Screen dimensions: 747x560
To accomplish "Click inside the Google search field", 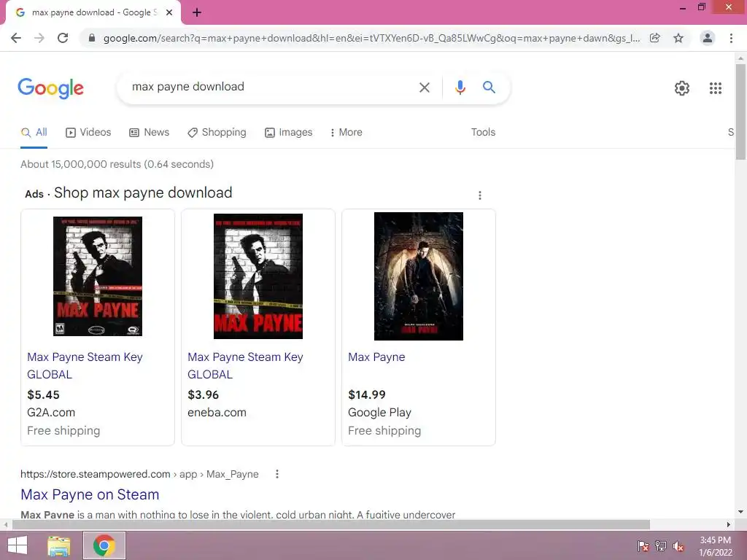I will 271,87.
